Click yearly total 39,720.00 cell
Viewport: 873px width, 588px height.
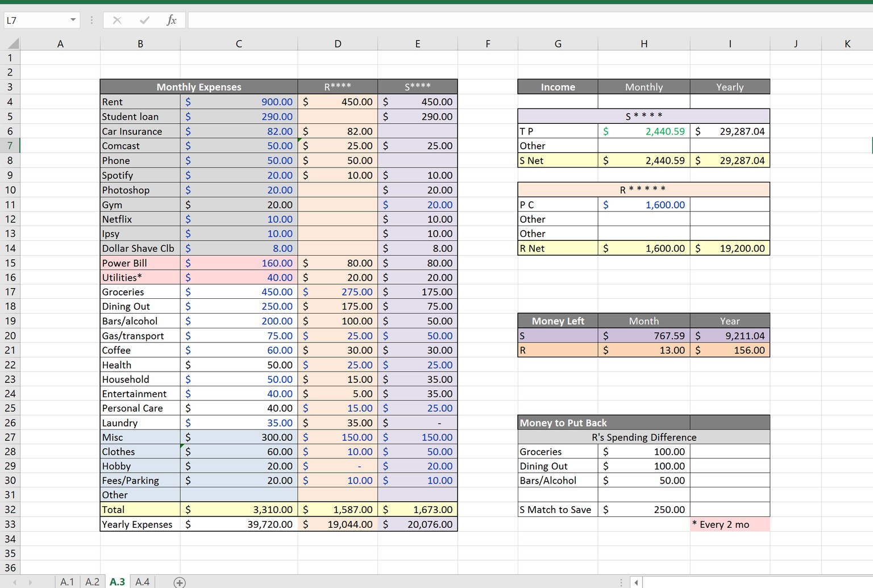(x=239, y=524)
